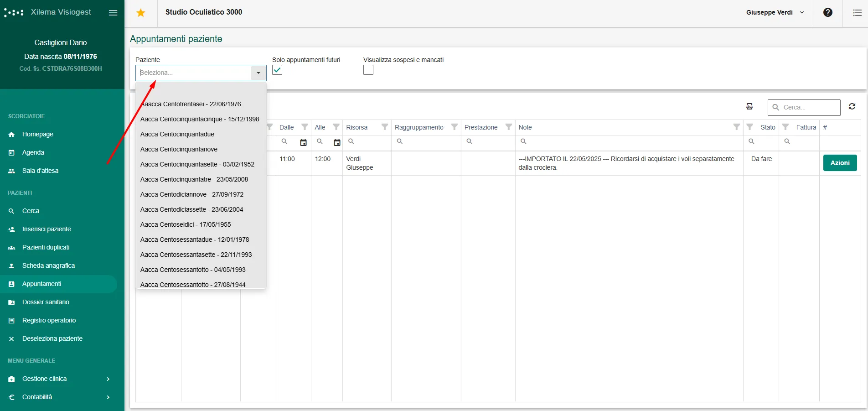Open the Giuseppe Verdi user menu
The width and height of the screenshot is (868, 411).
(x=775, y=12)
